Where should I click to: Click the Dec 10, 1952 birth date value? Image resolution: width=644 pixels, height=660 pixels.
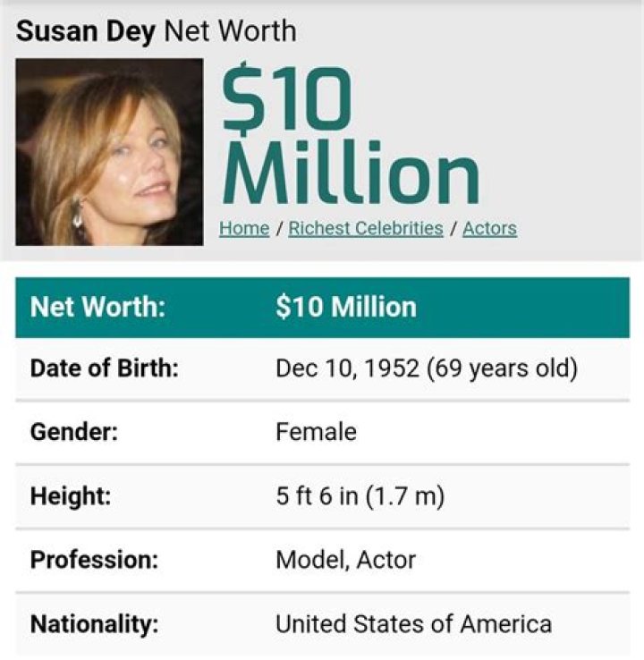(x=347, y=368)
